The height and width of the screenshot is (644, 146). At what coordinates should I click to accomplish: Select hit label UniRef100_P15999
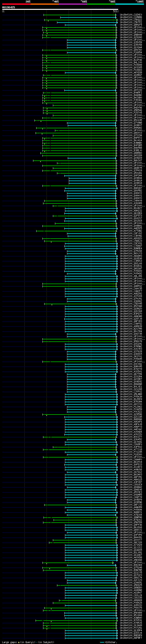[x=131, y=65]
